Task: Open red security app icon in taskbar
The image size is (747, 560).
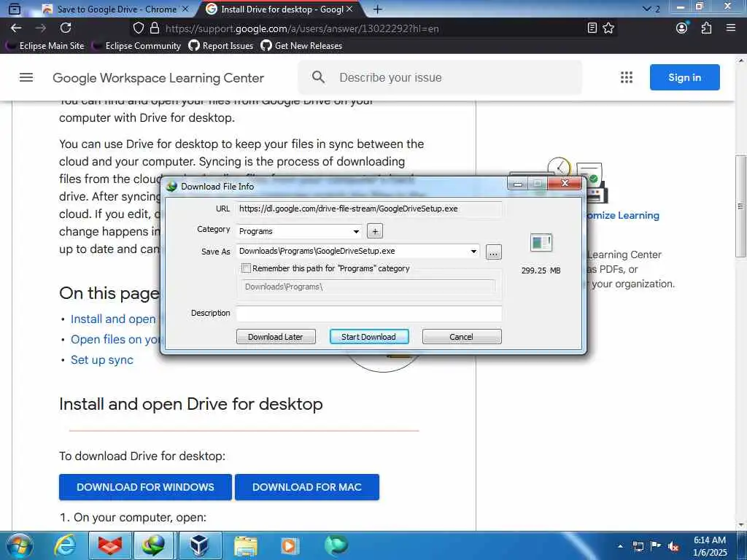Action: 109,545
